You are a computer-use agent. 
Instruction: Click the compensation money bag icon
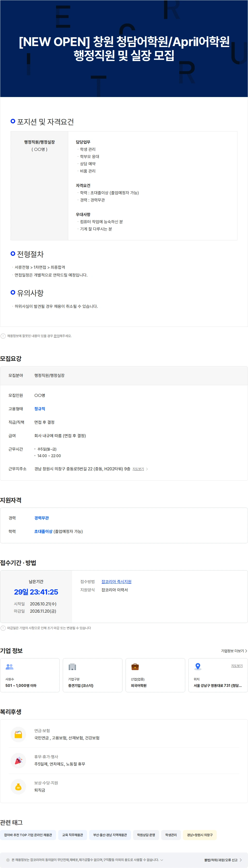point(19,787)
